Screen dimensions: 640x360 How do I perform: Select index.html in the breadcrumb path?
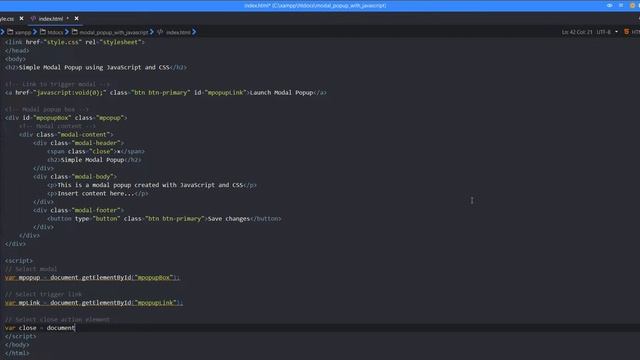click(x=178, y=32)
